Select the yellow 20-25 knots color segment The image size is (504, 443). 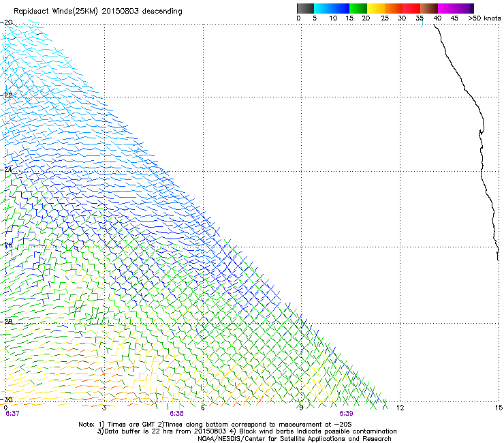click(x=376, y=8)
